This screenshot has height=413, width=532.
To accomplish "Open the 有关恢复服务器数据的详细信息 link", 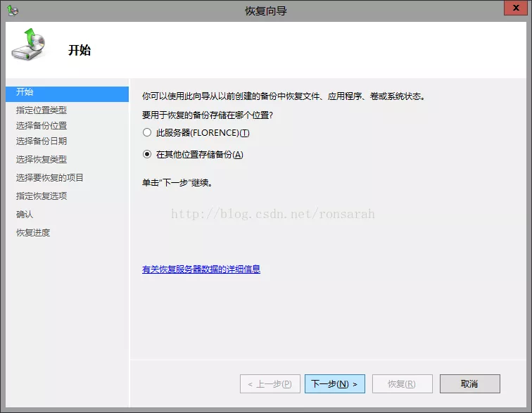I will (201, 269).
